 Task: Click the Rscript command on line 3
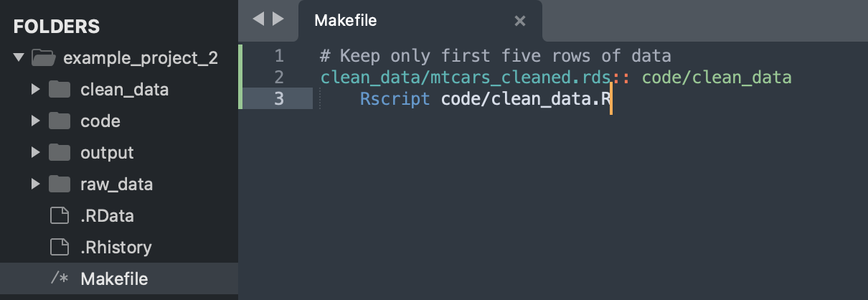click(395, 99)
